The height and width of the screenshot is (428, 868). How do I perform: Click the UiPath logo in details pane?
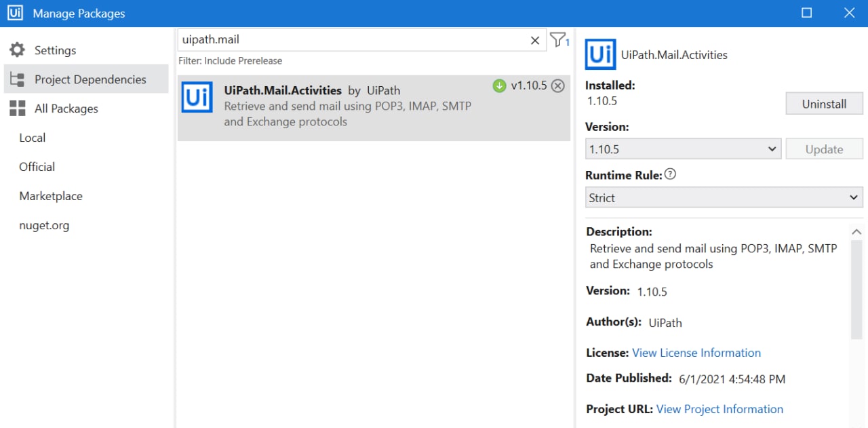click(x=601, y=55)
